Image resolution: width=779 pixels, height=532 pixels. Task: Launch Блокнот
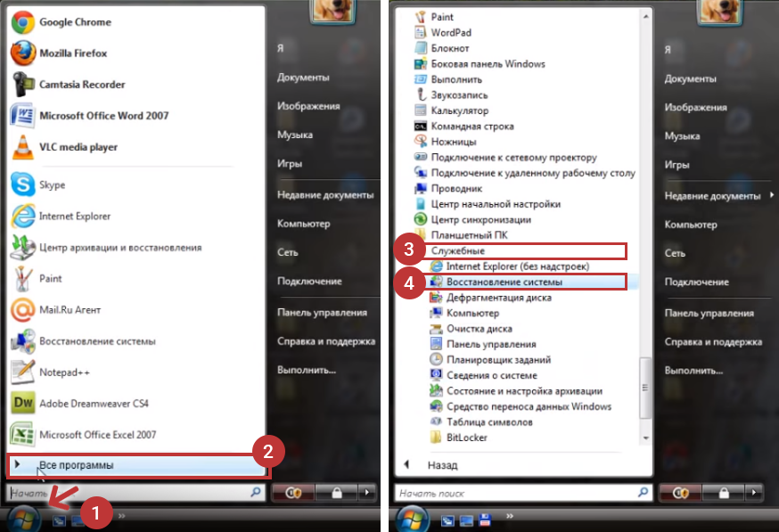(x=442, y=48)
